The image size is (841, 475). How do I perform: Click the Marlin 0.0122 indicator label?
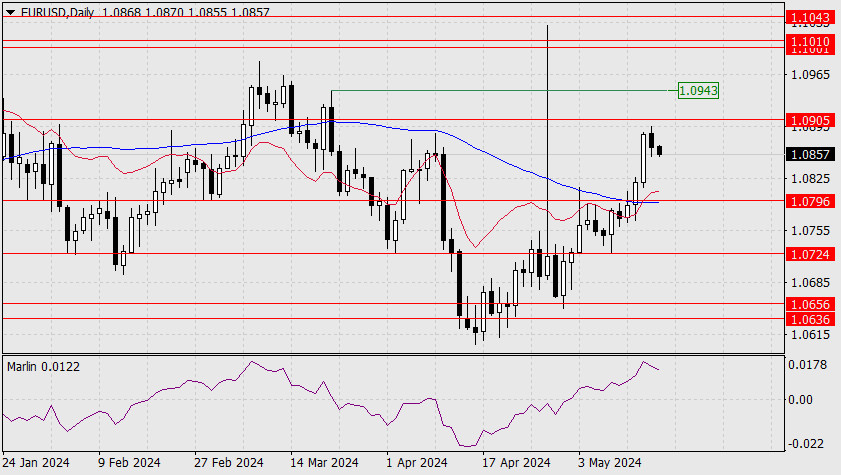click(x=43, y=367)
